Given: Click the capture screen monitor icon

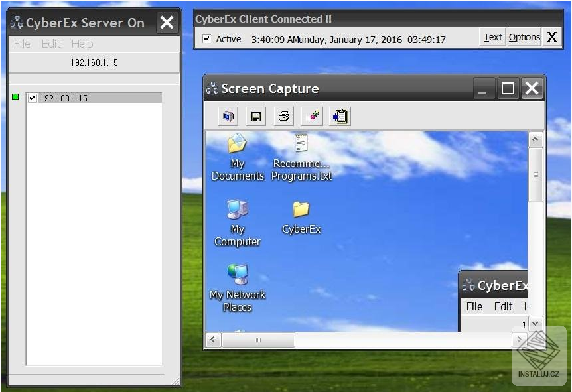Looking at the screenshot, I should click(x=228, y=116).
